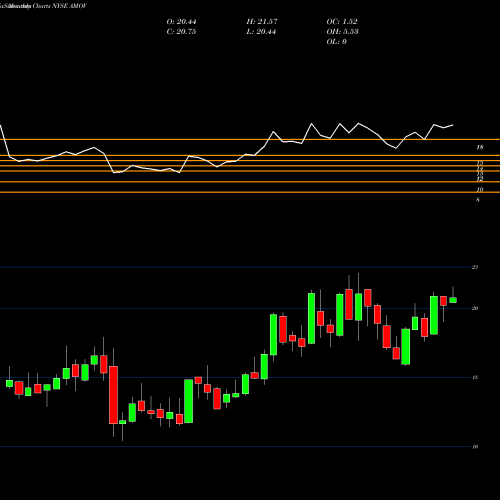Click the 'OC: 1.52' value

tap(342, 22)
